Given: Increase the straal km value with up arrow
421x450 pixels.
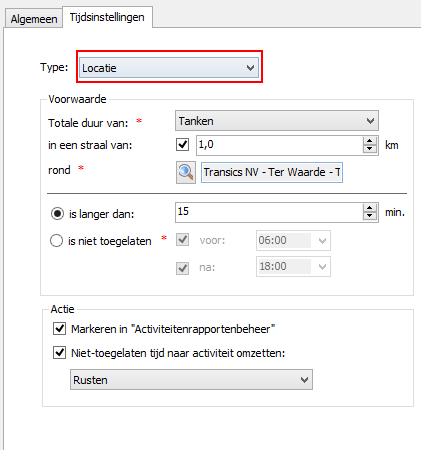Looking at the screenshot, I should pyautogui.click(x=369, y=142).
